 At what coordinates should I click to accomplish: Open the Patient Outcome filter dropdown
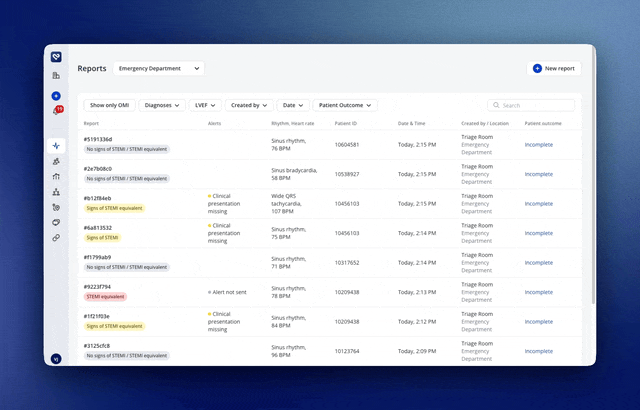(345, 105)
